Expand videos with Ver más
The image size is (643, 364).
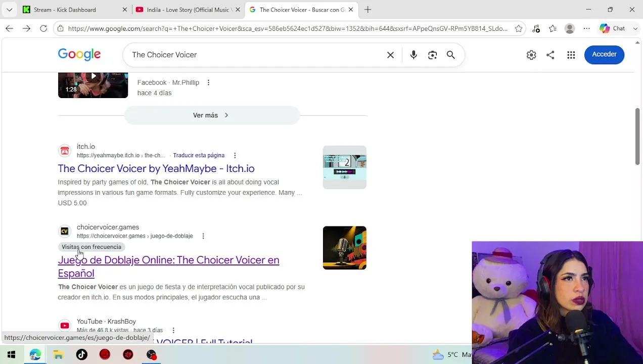pyautogui.click(x=212, y=115)
